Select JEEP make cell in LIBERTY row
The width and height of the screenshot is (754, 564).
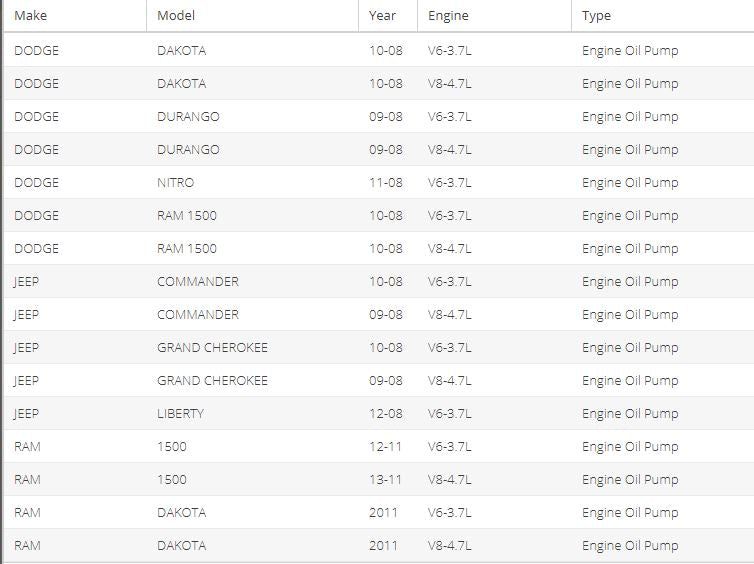click(26, 414)
